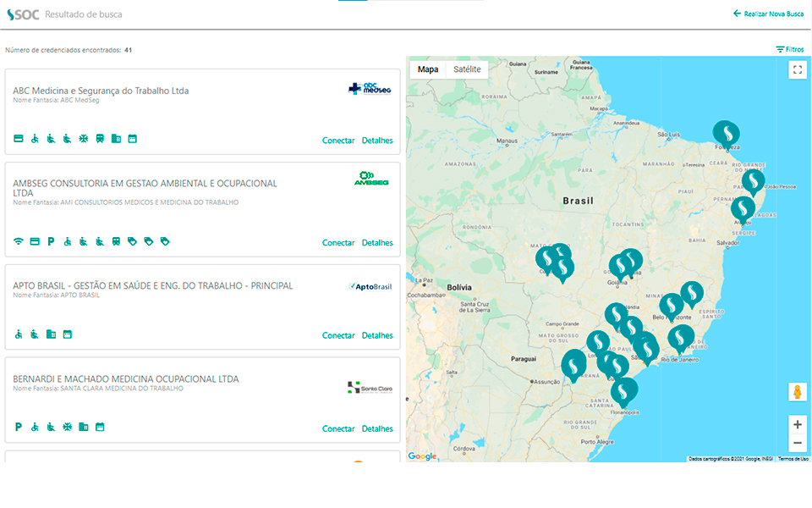Viewport: 812px width, 508px height.
Task: Select the title AMBSEG CONSULTORIA EM GESTAO AMBIENTAL
Action: click(x=145, y=188)
